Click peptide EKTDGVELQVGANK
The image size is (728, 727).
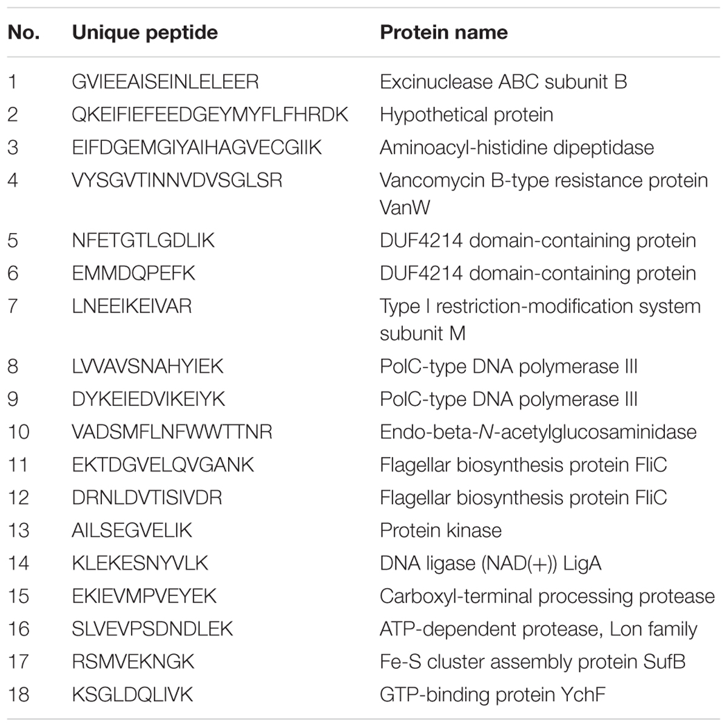163,465
